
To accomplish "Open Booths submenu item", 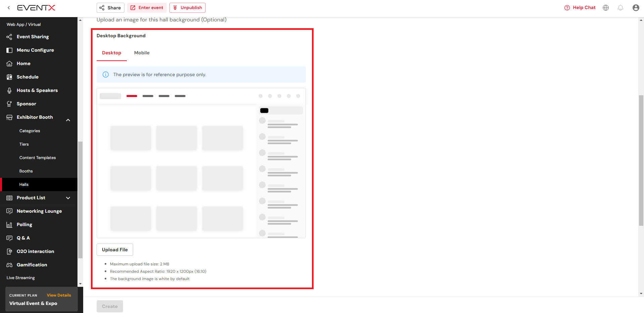I will [x=26, y=171].
